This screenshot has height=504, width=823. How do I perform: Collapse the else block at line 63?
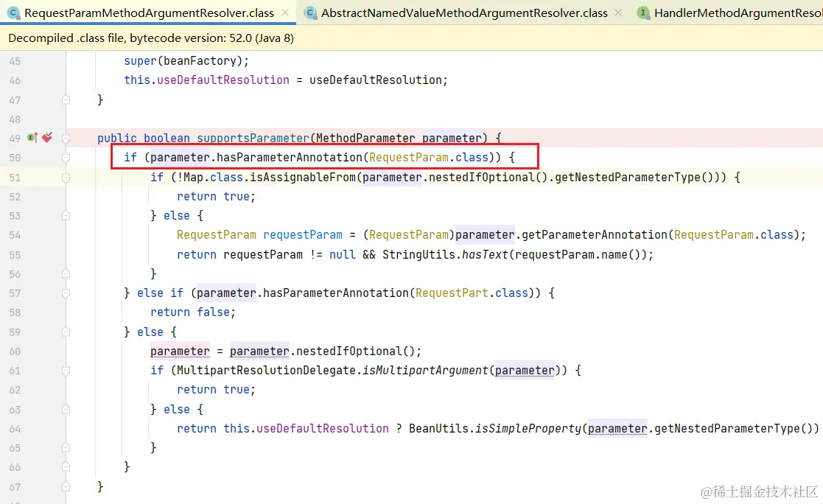(66, 409)
